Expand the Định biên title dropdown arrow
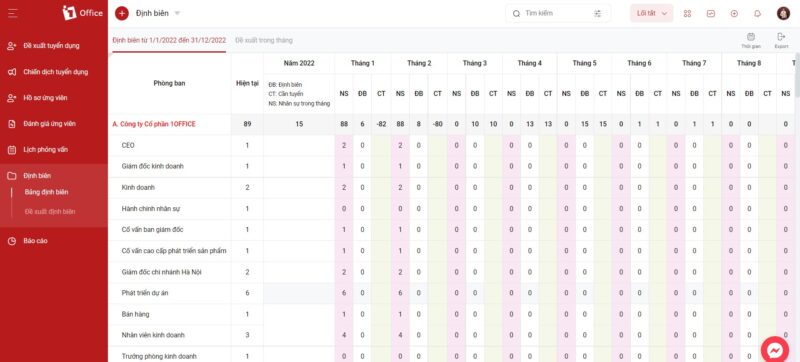The height and width of the screenshot is (362, 800). coord(177,13)
